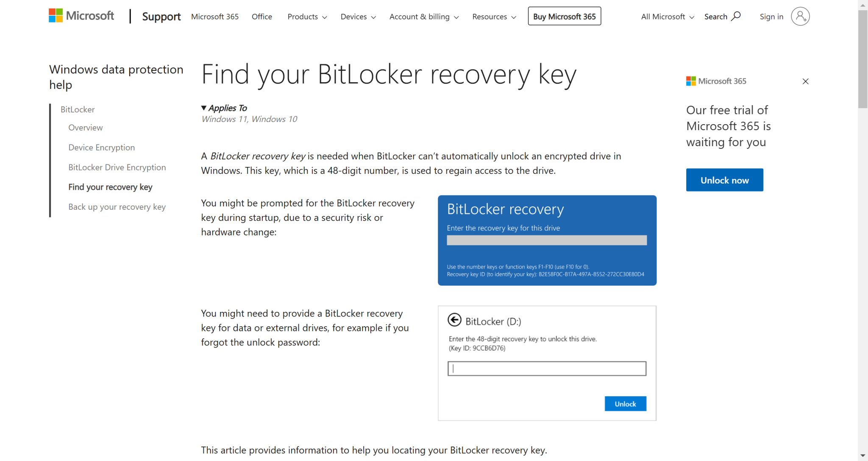Click the Unlock now button
Screen dimensions: 868x461
tap(724, 180)
